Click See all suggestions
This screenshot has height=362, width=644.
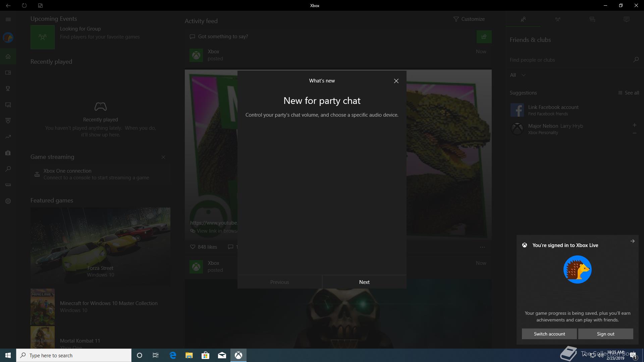[x=629, y=93]
